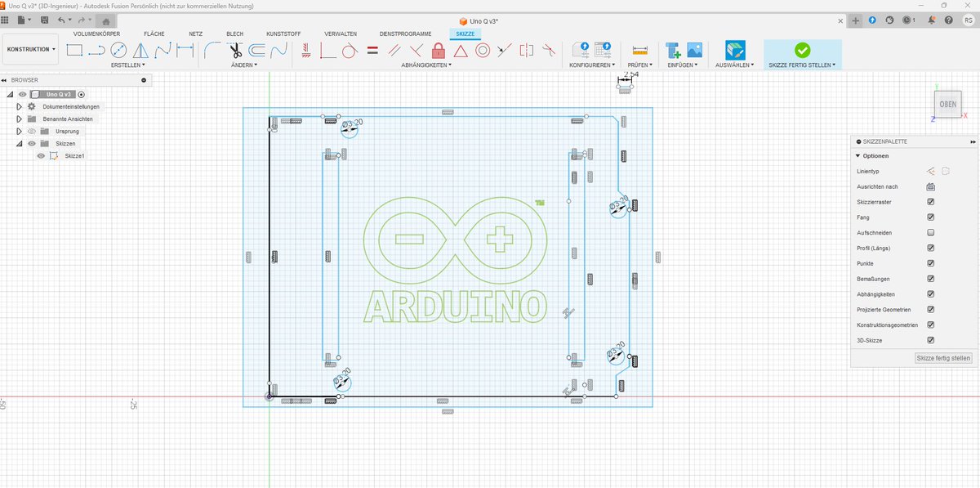Apply the Concentric constraint
This screenshot has height=488, width=980.
(x=483, y=50)
